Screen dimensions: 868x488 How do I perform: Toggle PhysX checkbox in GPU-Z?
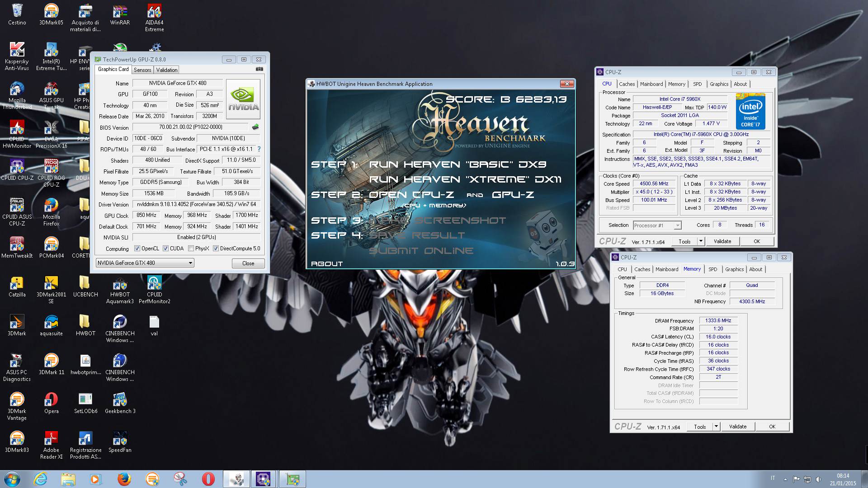click(x=191, y=249)
